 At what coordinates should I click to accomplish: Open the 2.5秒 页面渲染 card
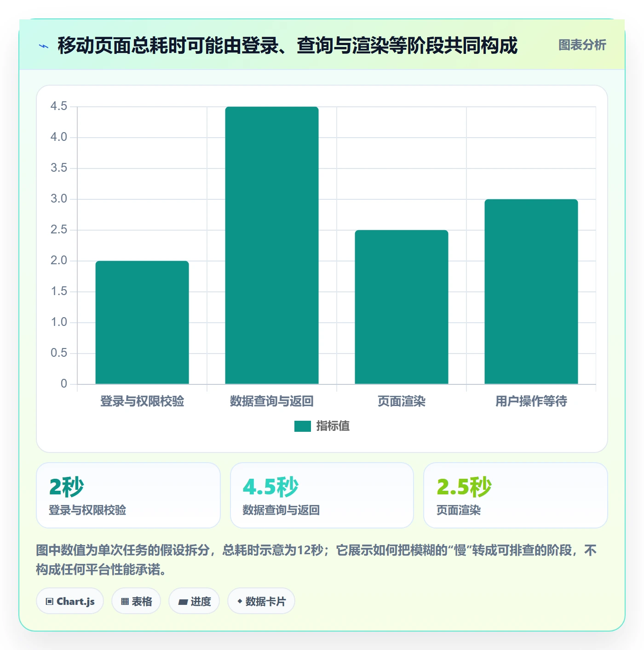(516, 495)
